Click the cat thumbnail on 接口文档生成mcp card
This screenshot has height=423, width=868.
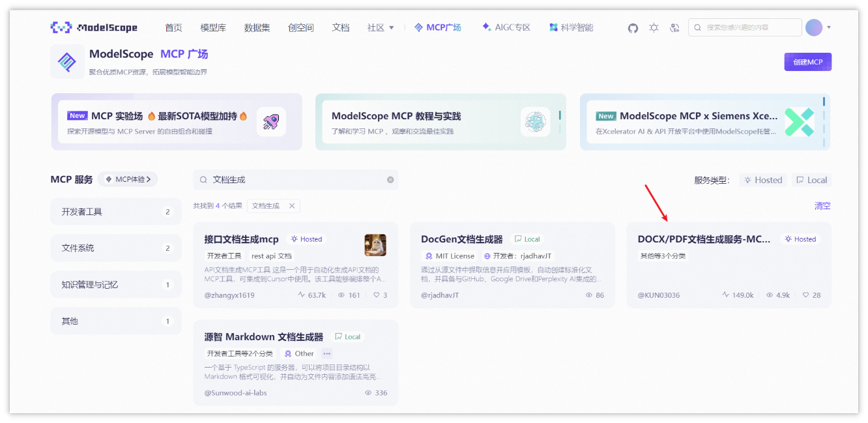375,245
